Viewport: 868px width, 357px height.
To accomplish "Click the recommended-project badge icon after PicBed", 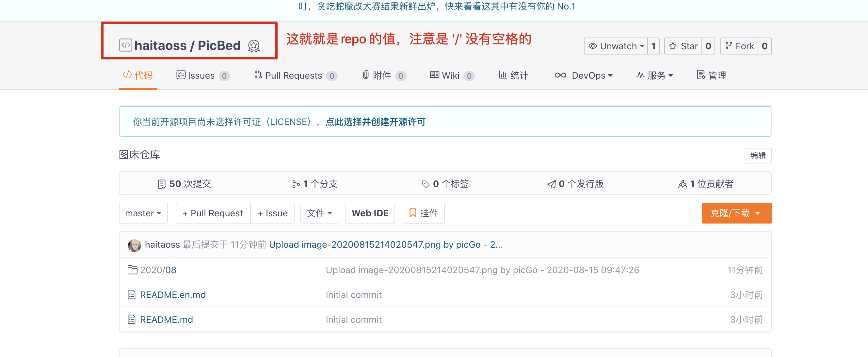I will 254,46.
